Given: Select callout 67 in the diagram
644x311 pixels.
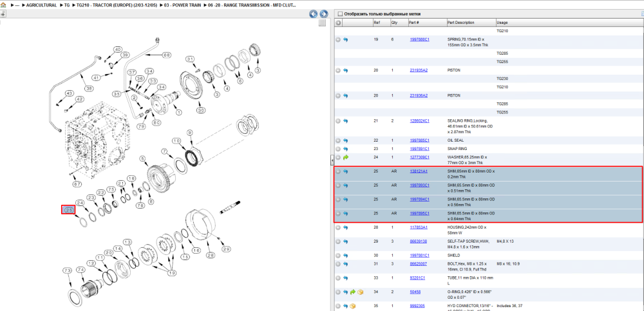Looking at the screenshot, I should coord(76,184).
